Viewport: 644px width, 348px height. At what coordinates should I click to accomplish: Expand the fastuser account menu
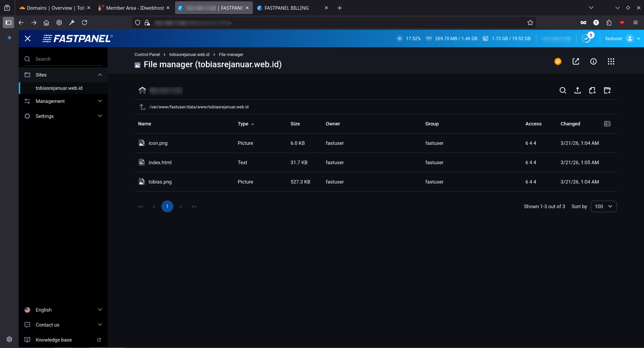point(638,39)
